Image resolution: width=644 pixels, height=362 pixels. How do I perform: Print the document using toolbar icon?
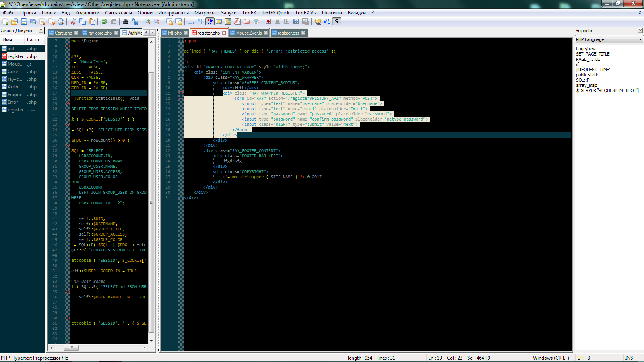[x=61, y=21]
